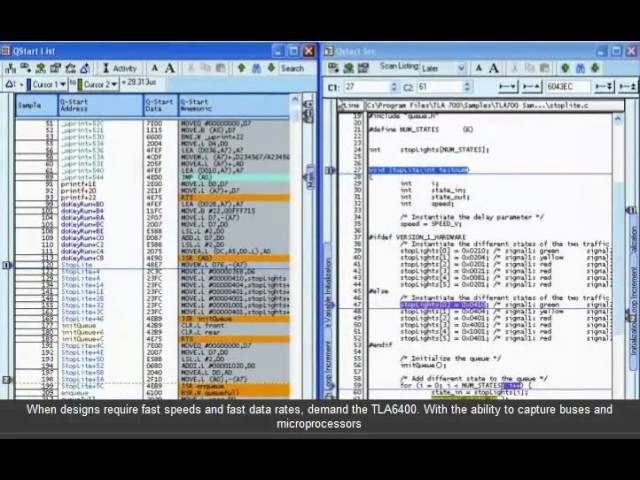
Task: Click the add column icon in QStart List toolbar
Action: click(25, 68)
